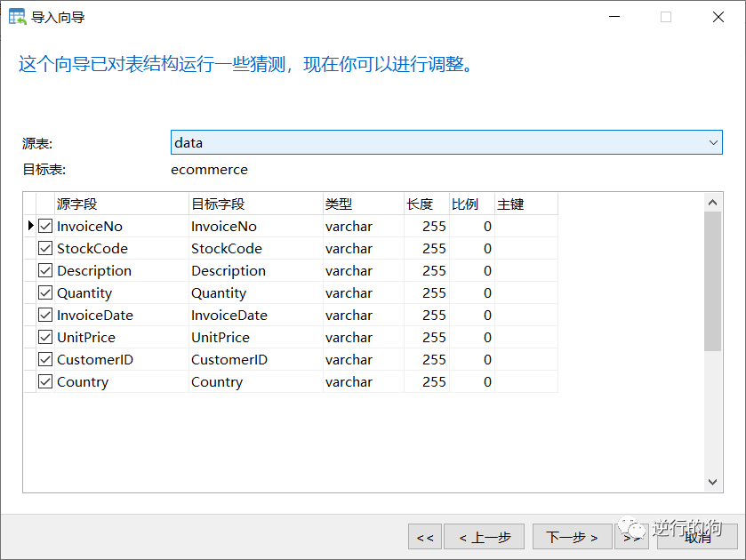Jump to first step with << button

click(425, 537)
